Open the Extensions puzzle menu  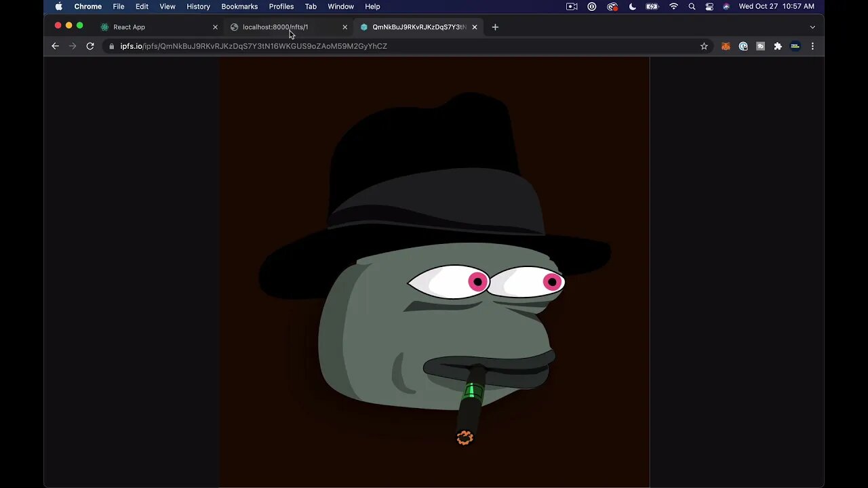tap(778, 46)
